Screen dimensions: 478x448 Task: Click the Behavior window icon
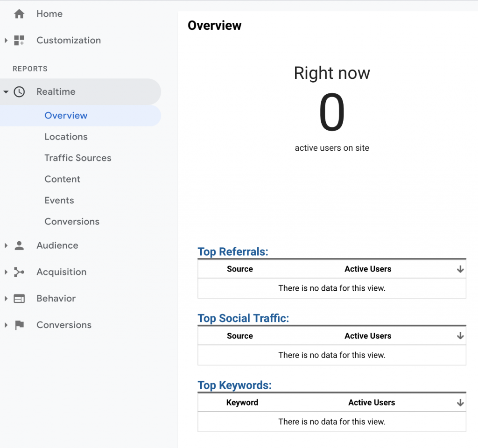19,299
